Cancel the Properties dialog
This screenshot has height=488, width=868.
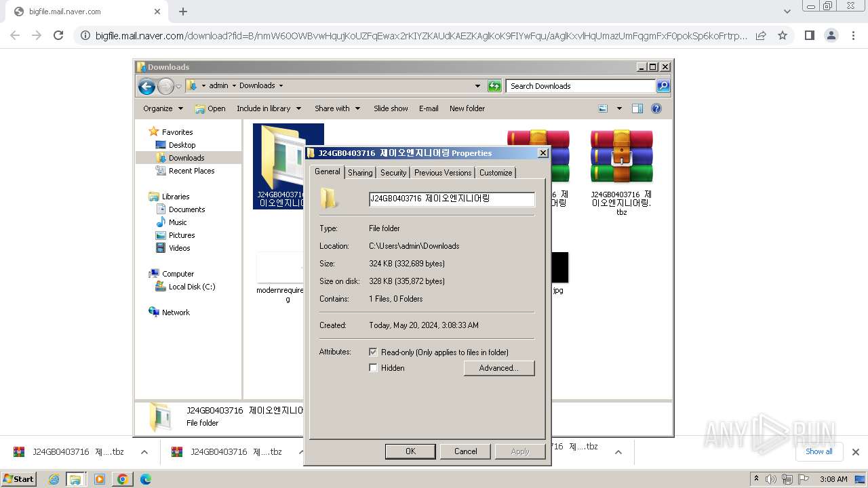[x=465, y=451]
